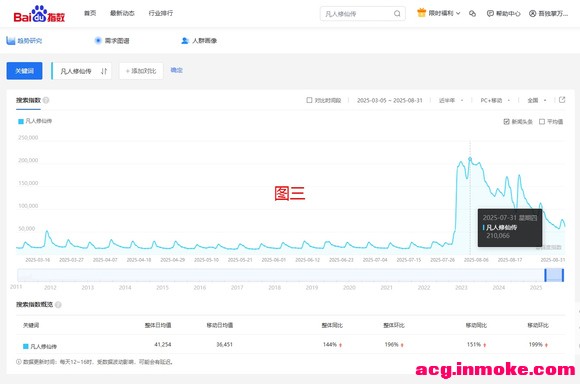
Task: Click the 整体日均值 value 41,254
Action: pyautogui.click(x=163, y=344)
